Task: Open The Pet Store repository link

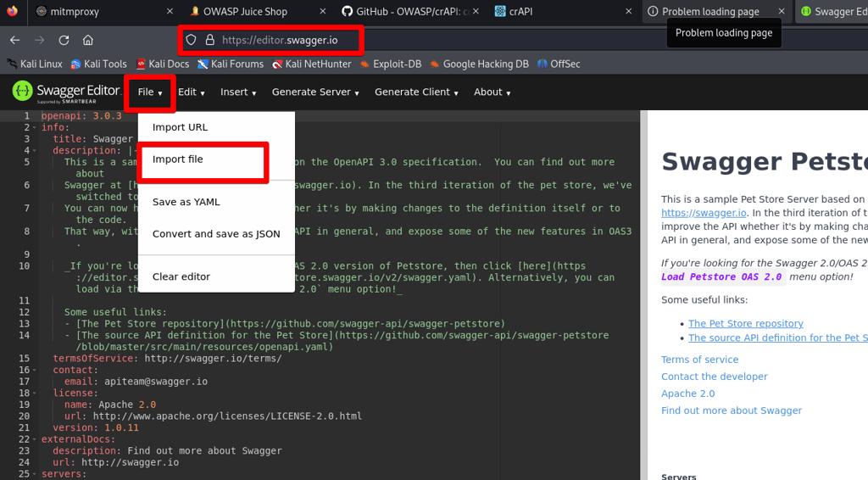Action: (x=746, y=323)
